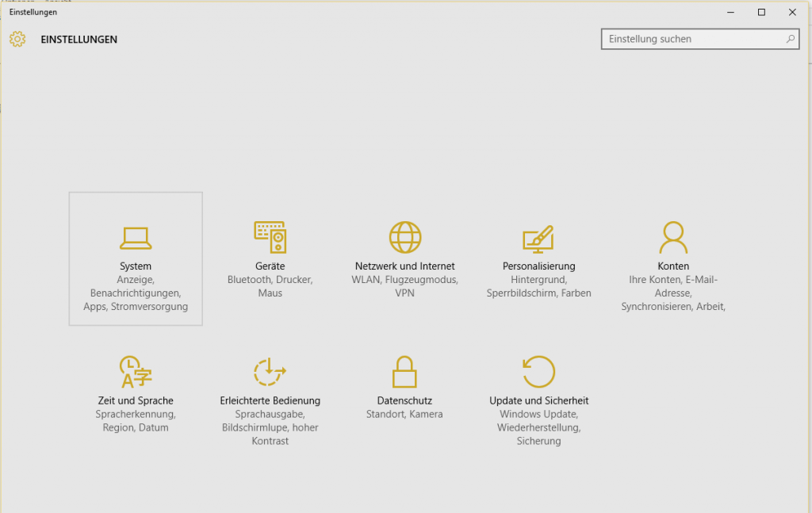812x513 pixels.
Task: Click the clock and letter Zeit und Sprache icon
Action: tap(136, 372)
